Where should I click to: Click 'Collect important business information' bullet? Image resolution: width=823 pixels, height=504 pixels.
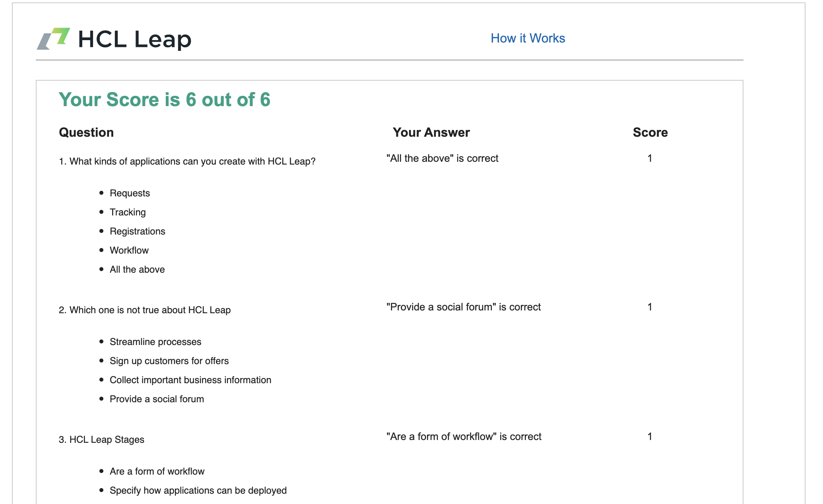(x=190, y=380)
